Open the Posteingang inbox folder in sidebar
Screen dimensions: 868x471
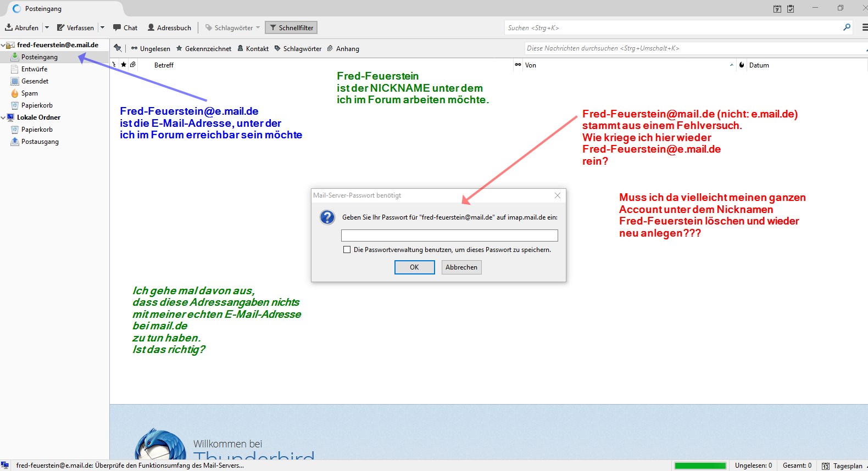(x=55, y=57)
